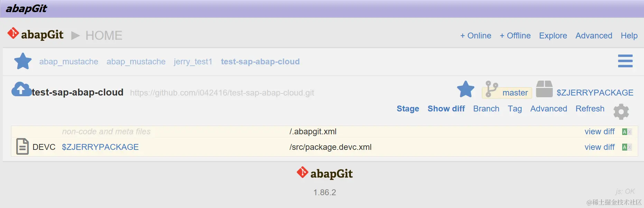
Task: View diff for package.devc.xml
Action: tap(599, 147)
